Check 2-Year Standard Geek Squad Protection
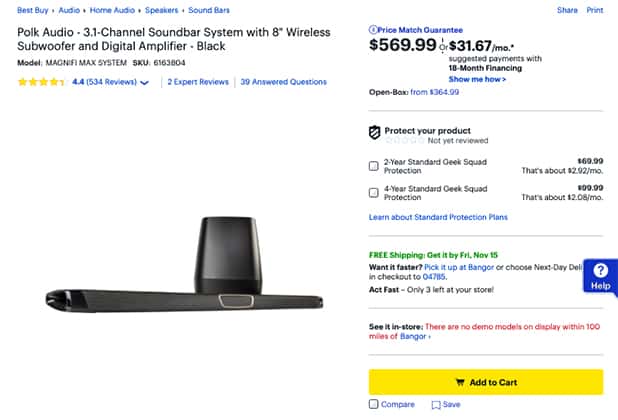 (x=374, y=165)
